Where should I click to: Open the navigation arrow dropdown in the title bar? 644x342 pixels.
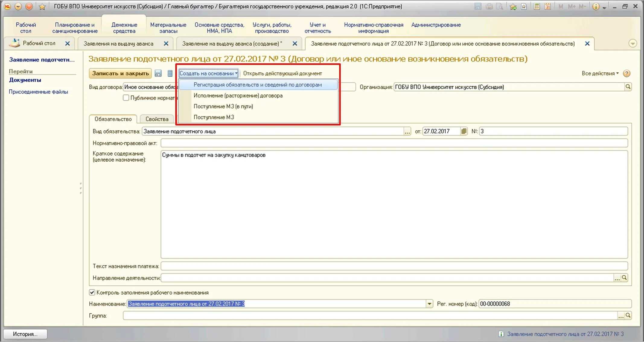(x=18, y=6)
